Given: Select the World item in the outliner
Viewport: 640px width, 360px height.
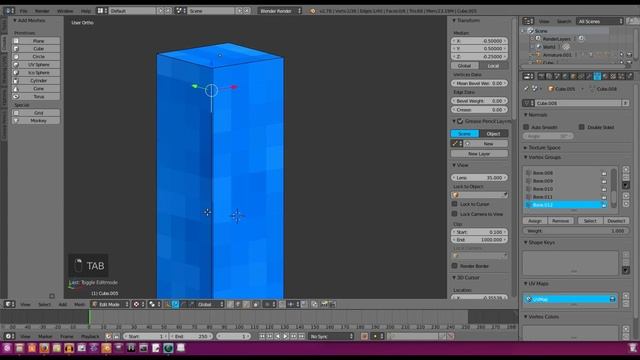Looking at the screenshot, I should (549, 47).
